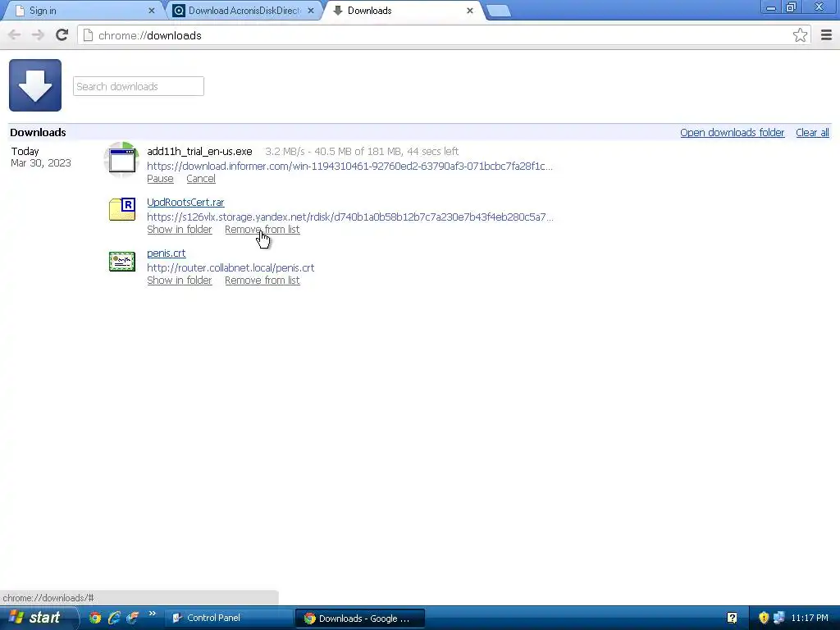The height and width of the screenshot is (630, 840).
Task: Show penis.crt in folder
Action: coord(180,281)
